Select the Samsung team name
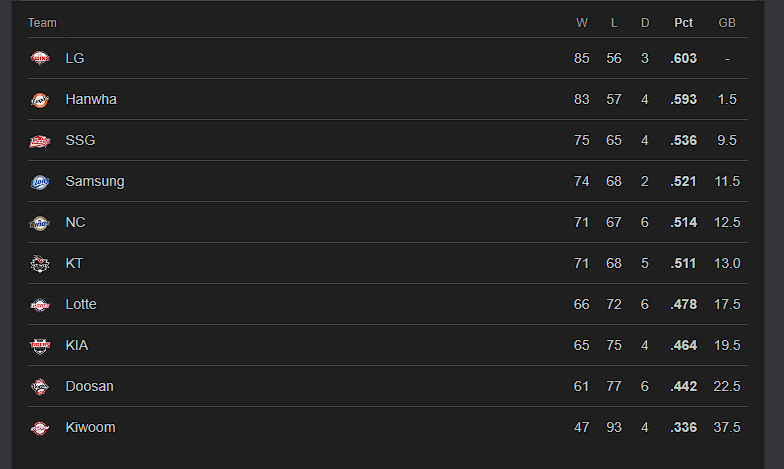 pos(95,182)
